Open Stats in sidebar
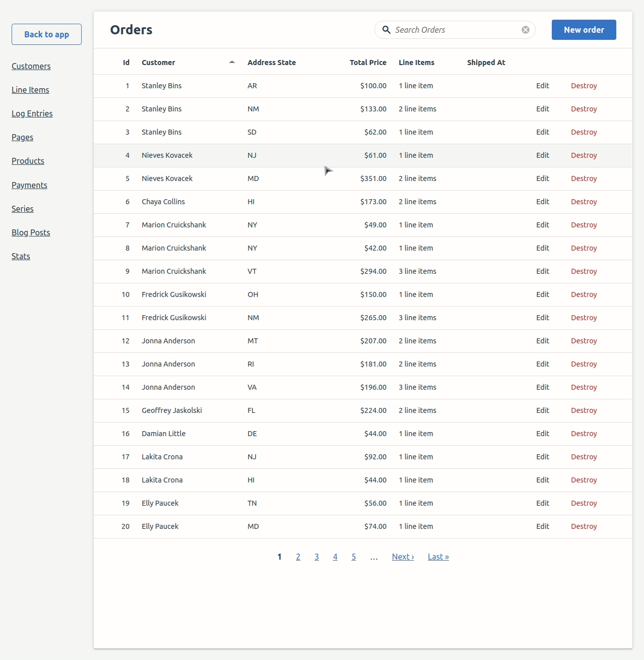 point(21,256)
